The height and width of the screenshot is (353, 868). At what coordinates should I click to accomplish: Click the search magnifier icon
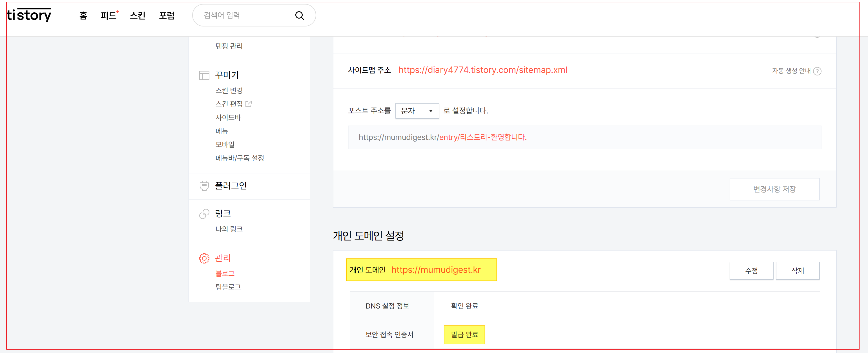[300, 15]
